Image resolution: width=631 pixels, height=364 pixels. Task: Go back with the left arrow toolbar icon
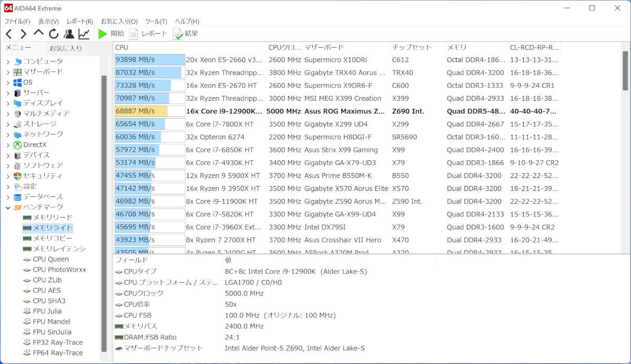(9, 34)
